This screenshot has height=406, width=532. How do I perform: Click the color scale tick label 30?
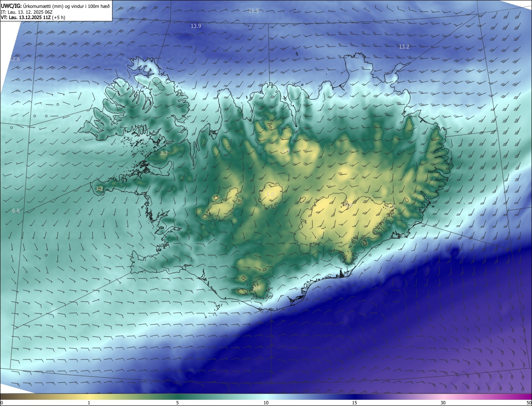pos(443,403)
